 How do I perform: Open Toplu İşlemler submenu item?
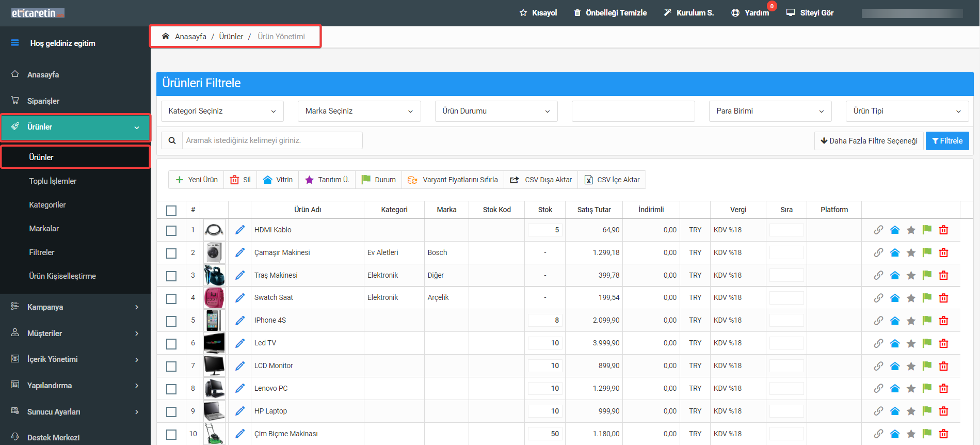coord(53,181)
